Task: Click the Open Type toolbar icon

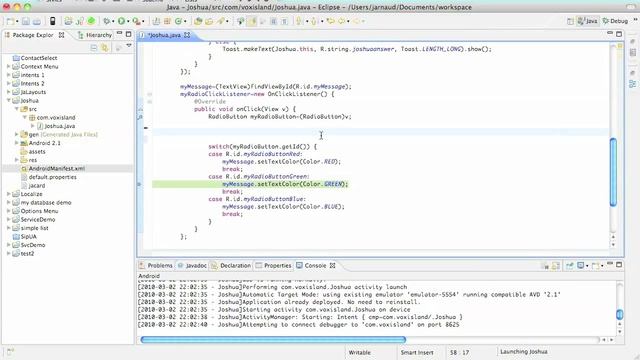Action: [198, 21]
